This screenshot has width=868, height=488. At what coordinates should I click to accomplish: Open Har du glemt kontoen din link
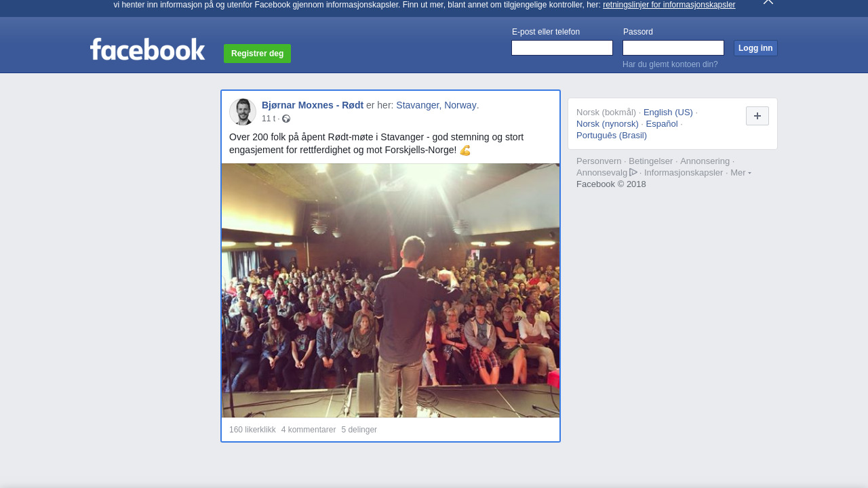pyautogui.click(x=670, y=64)
